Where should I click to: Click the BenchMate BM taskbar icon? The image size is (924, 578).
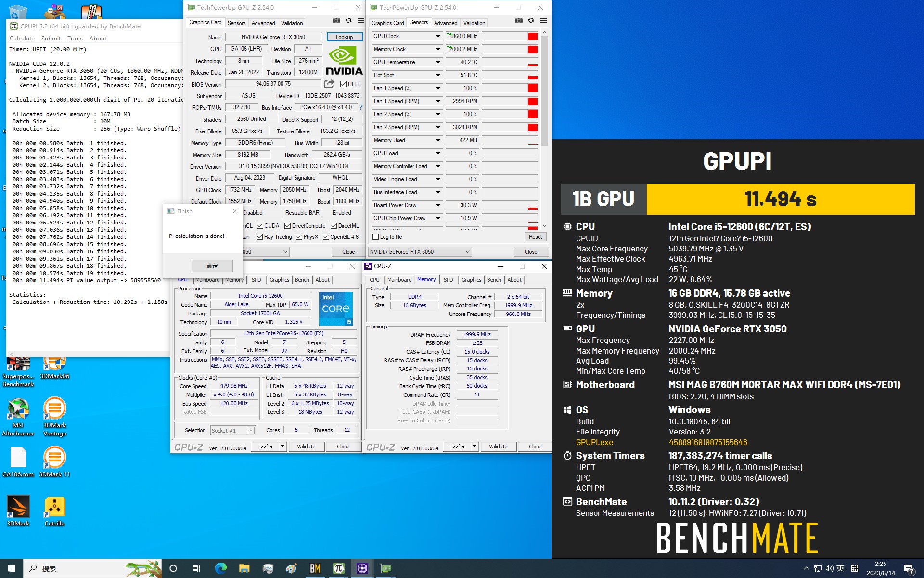click(315, 568)
